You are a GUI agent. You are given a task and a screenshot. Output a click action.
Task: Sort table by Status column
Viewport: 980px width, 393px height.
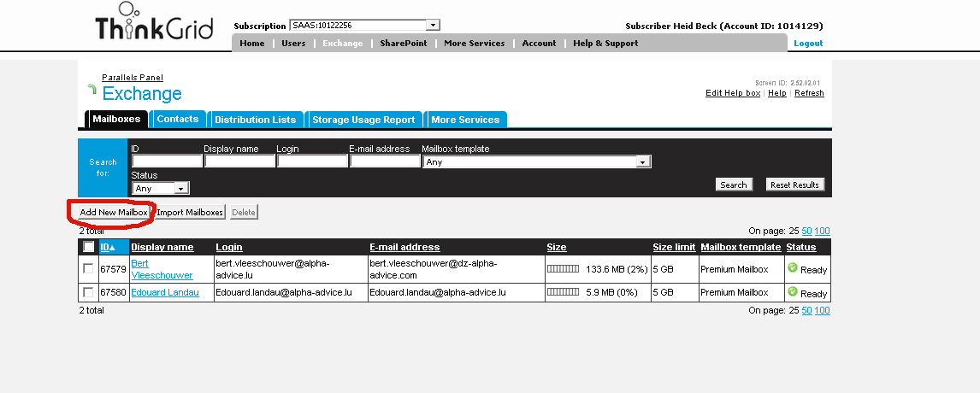coord(801,247)
